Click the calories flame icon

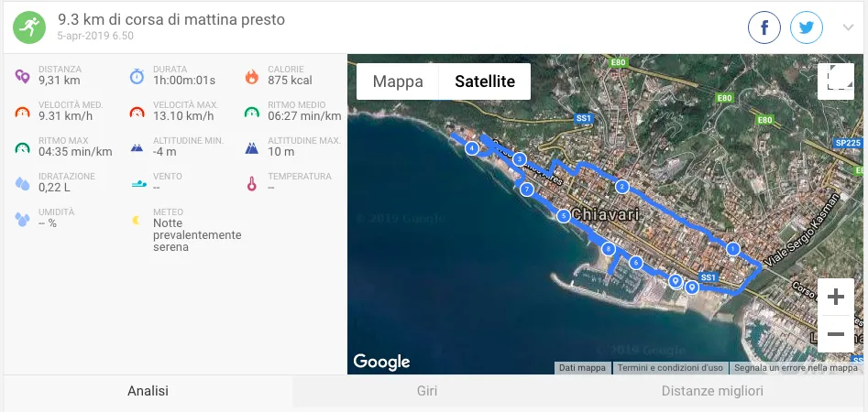coord(252,76)
